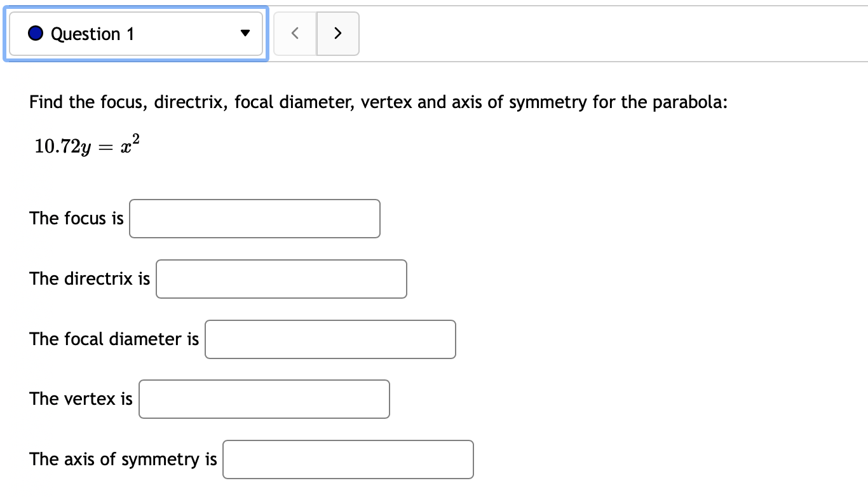
Task: Click the left chevron navigation icon
Action: coord(294,33)
